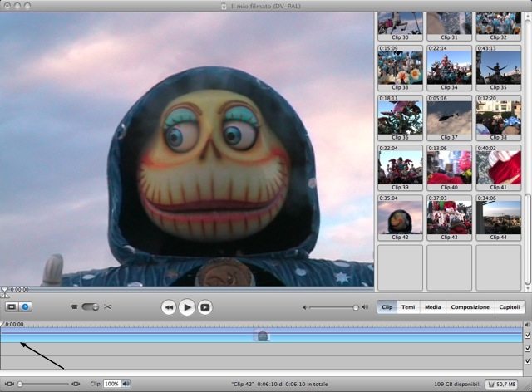532x392 pixels.
Task: Select the Clip 37 helicopter thumbnail
Action: pyautogui.click(x=449, y=118)
